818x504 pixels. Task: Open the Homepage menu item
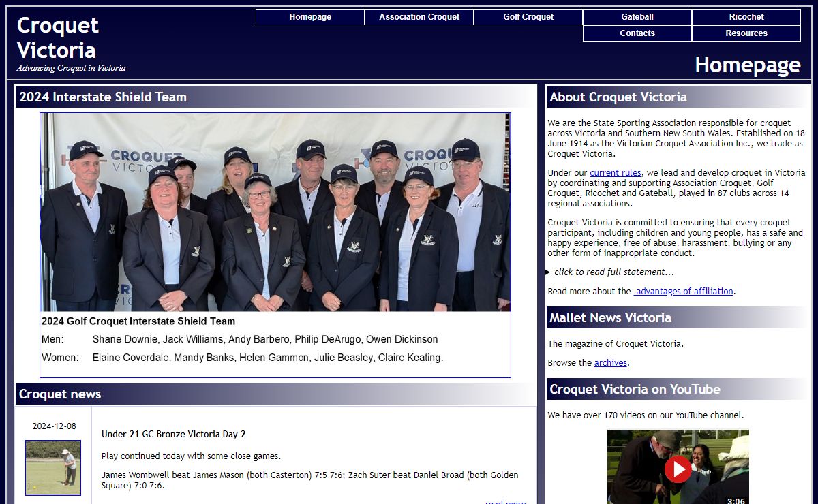[310, 17]
